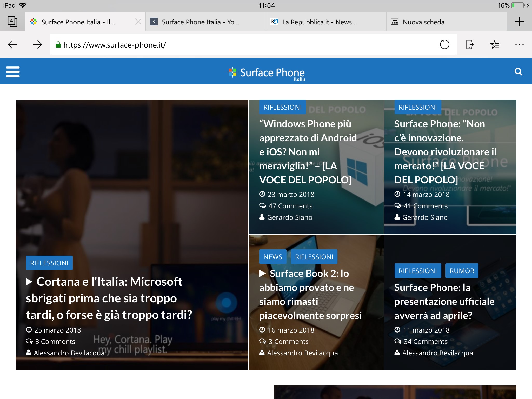532x399 pixels.
Task: Open the 47 Comments link
Action: pos(290,206)
